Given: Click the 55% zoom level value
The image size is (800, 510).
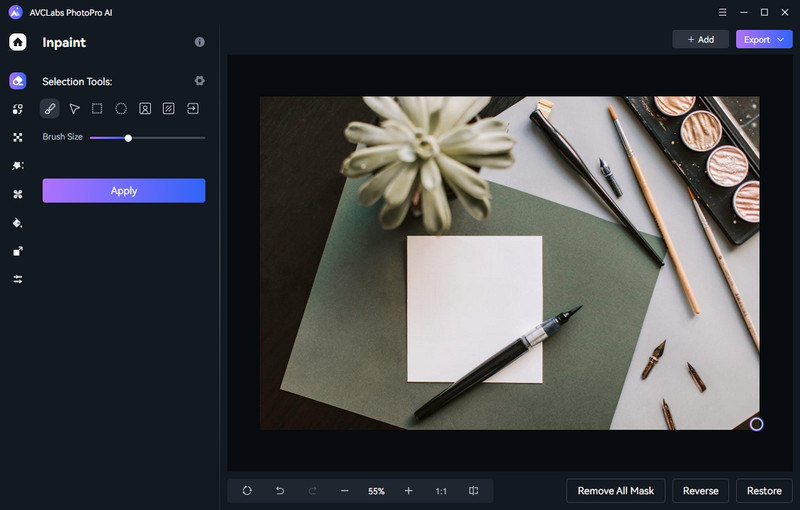Looking at the screenshot, I should [x=377, y=491].
